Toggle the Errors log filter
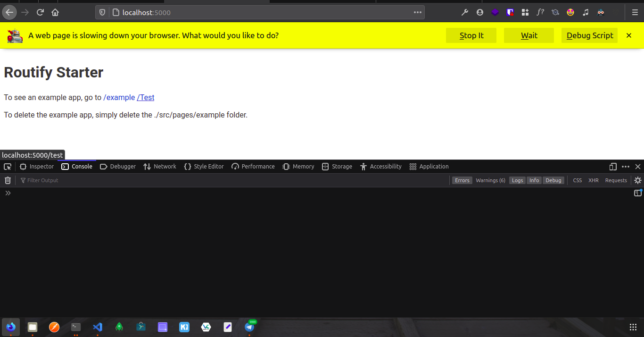This screenshot has height=337, width=644. tap(462, 180)
